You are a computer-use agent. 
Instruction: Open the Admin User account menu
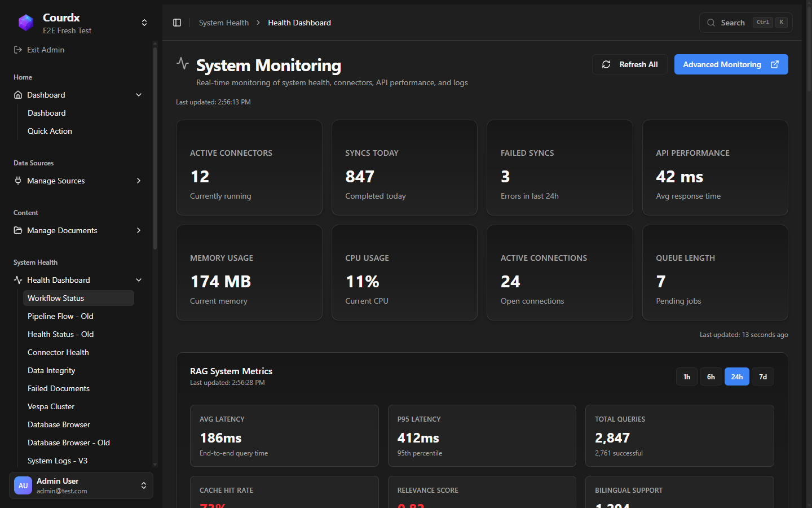pos(81,485)
